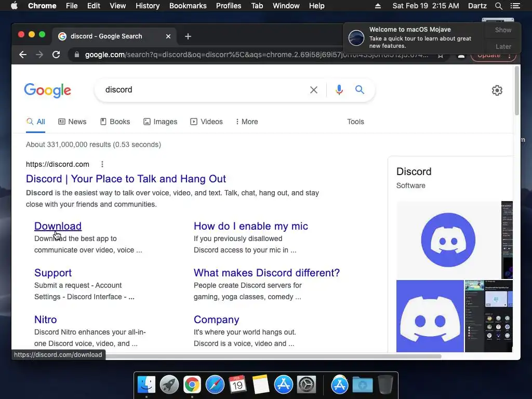Open Calendar icon showing 19
This screenshot has height=399, width=532.
click(x=237, y=385)
